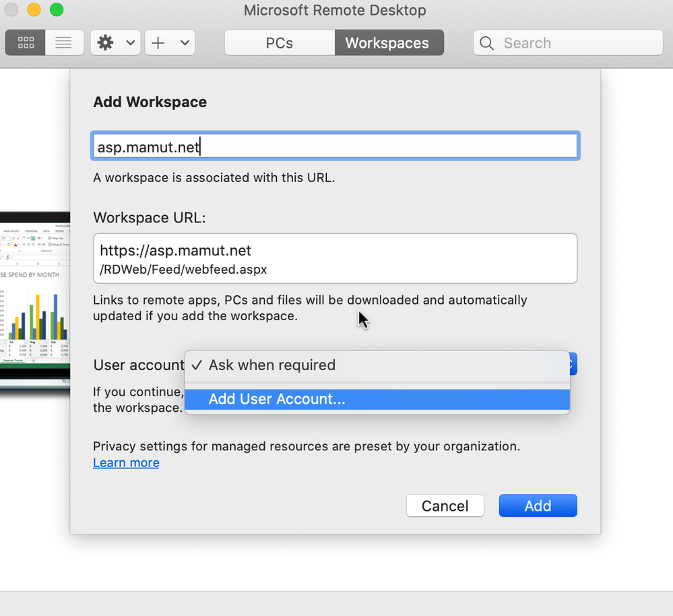The width and height of the screenshot is (673, 616).
Task: Click the Add button
Action: pyautogui.click(x=538, y=505)
